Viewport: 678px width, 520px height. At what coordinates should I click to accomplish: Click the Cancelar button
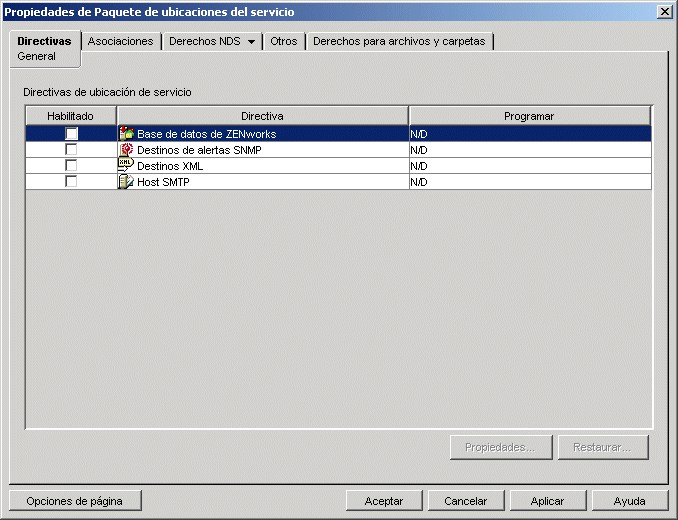coord(466,501)
